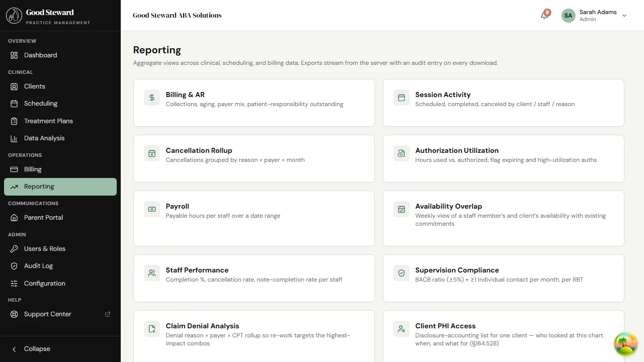
Task: Open Billing using its printer icon
Action: (x=15, y=169)
